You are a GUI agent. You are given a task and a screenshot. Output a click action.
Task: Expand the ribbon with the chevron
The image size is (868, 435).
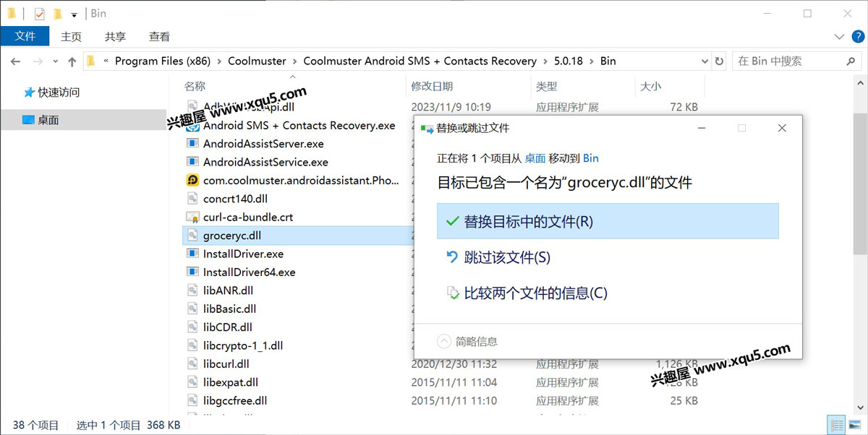click(839, 36)
